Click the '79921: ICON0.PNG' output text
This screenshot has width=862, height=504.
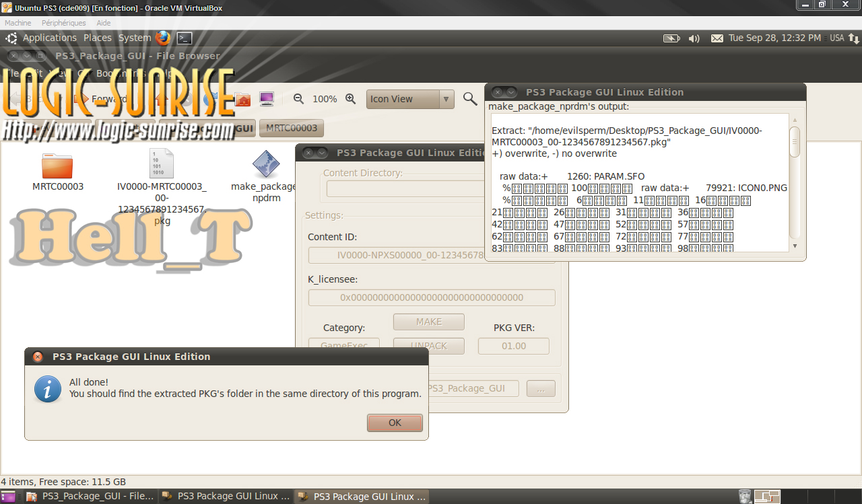746,188
